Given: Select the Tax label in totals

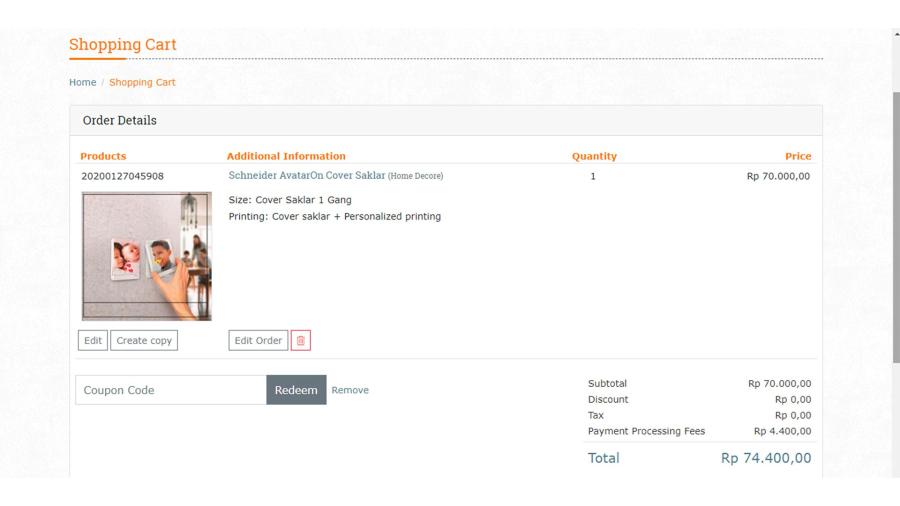Looking at the screenshot, I should [x=596, y=415].
